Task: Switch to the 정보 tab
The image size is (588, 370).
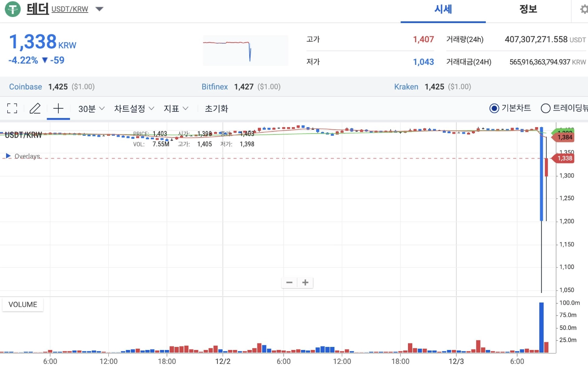Action: (528, 9)
